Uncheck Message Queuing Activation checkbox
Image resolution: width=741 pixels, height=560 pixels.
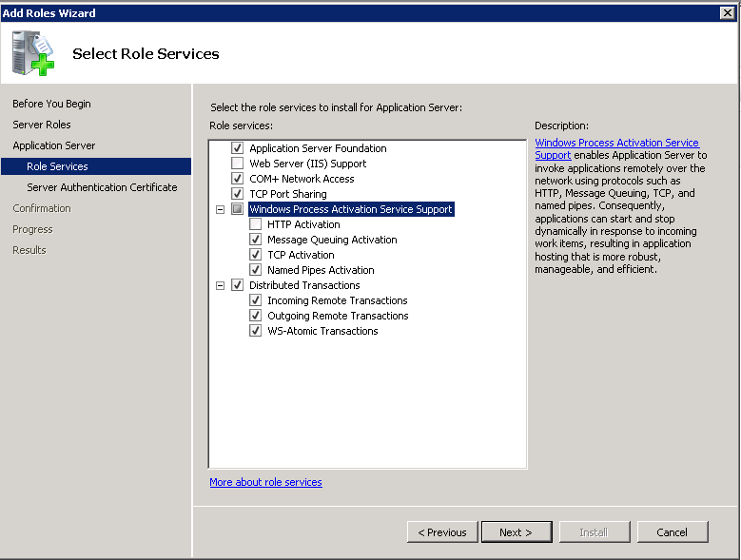click(255, 240)
